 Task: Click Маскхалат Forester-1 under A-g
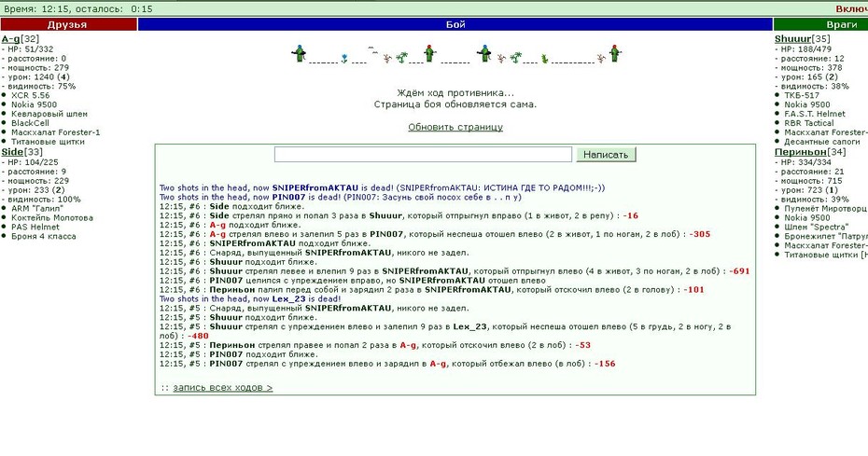click(x=55, y=132)
